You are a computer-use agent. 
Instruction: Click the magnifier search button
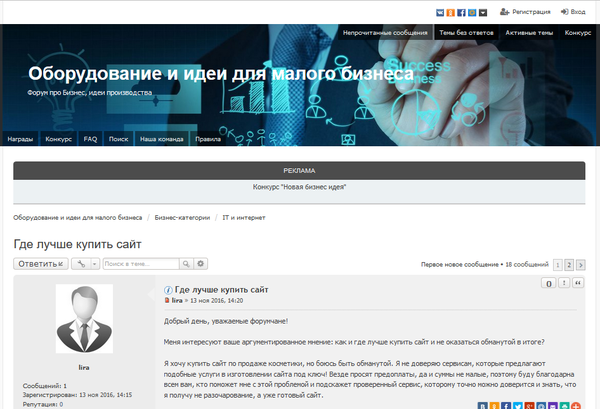pos(186,263)
